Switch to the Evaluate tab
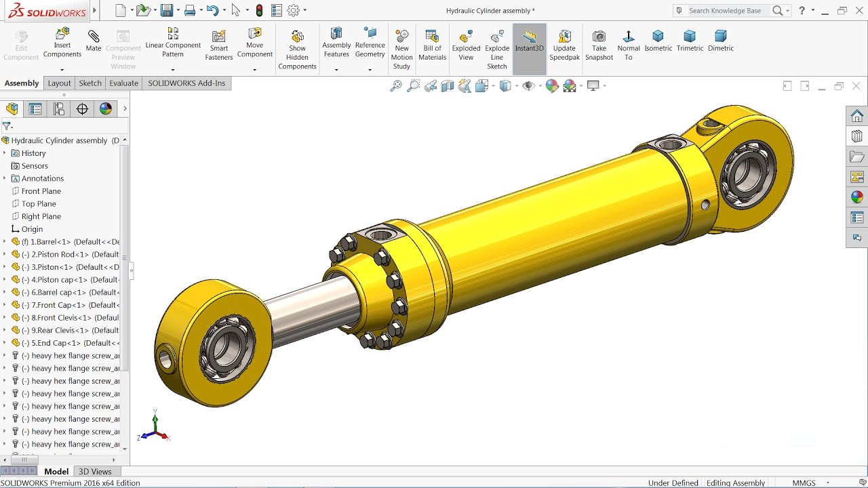868x488 pixels. (123, 83)
